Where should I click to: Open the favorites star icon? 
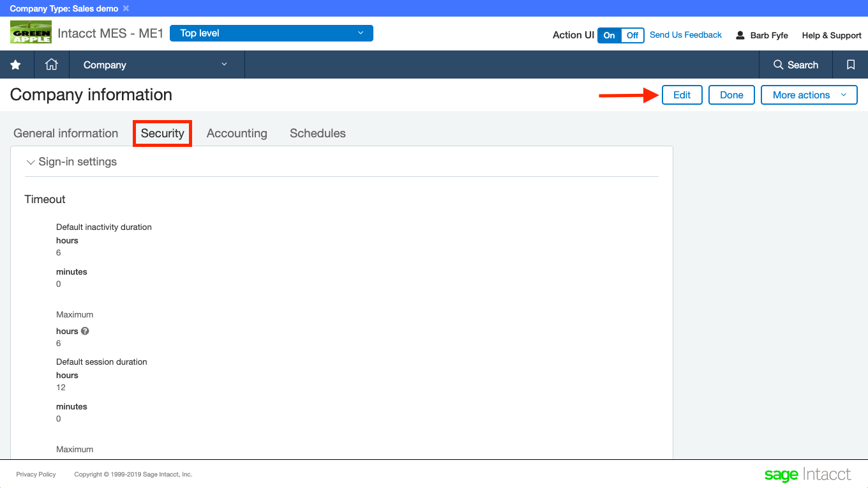pos(15,65)
